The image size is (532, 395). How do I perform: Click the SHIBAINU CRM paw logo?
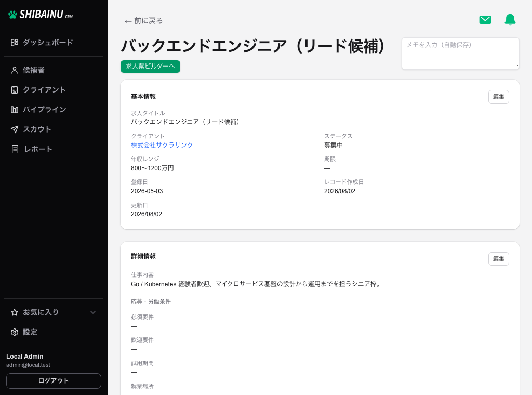point(41,14)
